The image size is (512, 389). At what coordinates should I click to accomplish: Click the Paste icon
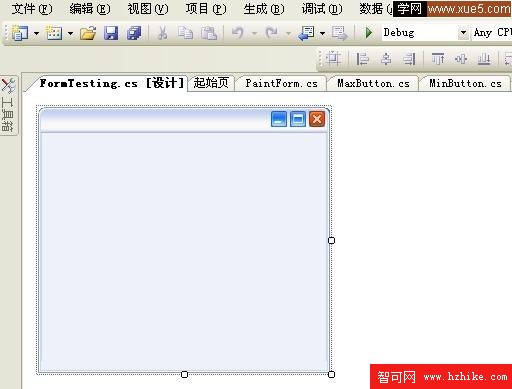coord(209,33)
